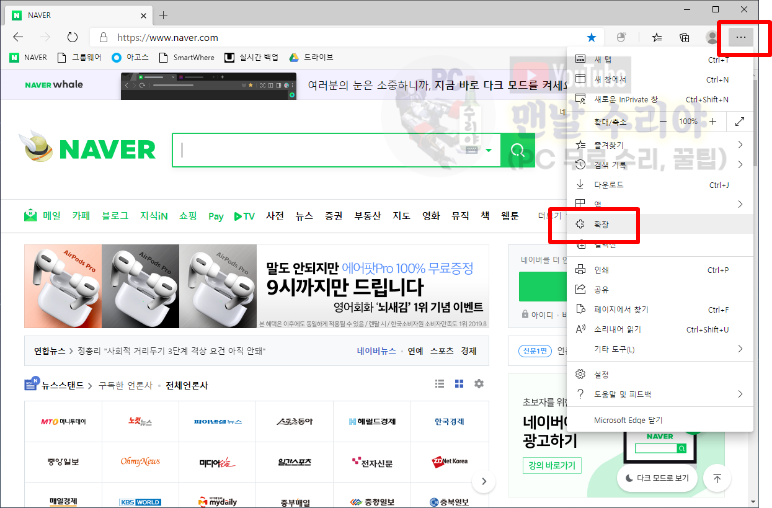Viewport: 772px width, 508px height.
Task: Switch newsstand to grid view icon
Action: coord(459,384)
